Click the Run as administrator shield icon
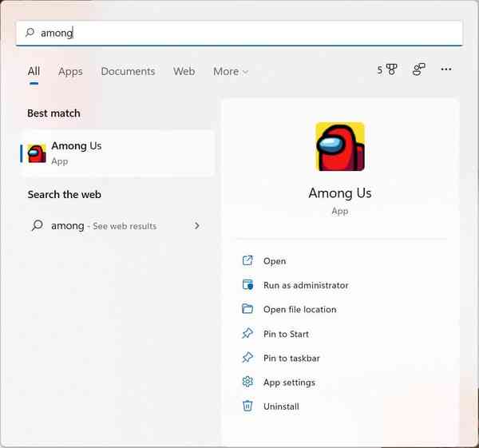This screenshot has width=479, height=448. point(247,285)
